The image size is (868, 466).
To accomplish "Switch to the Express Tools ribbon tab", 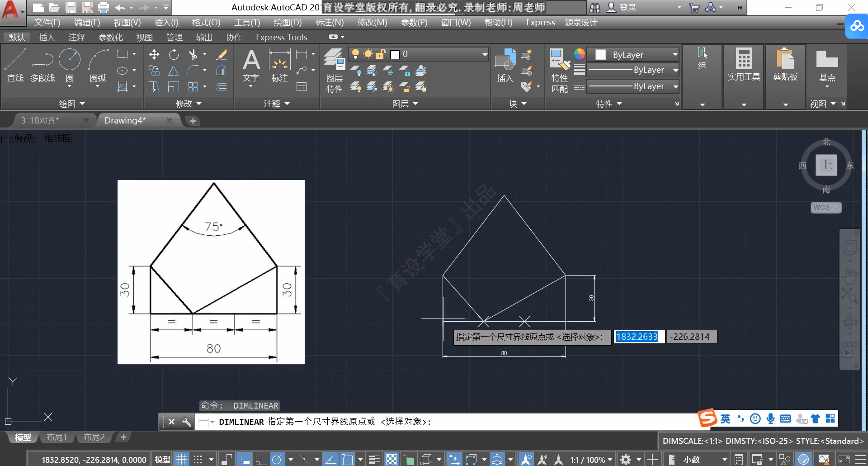I will click(282, 37).
